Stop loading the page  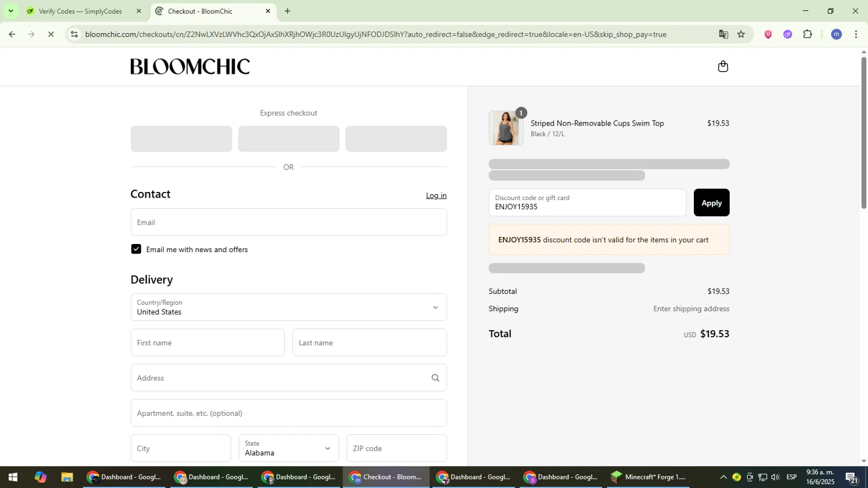point(51,34)
